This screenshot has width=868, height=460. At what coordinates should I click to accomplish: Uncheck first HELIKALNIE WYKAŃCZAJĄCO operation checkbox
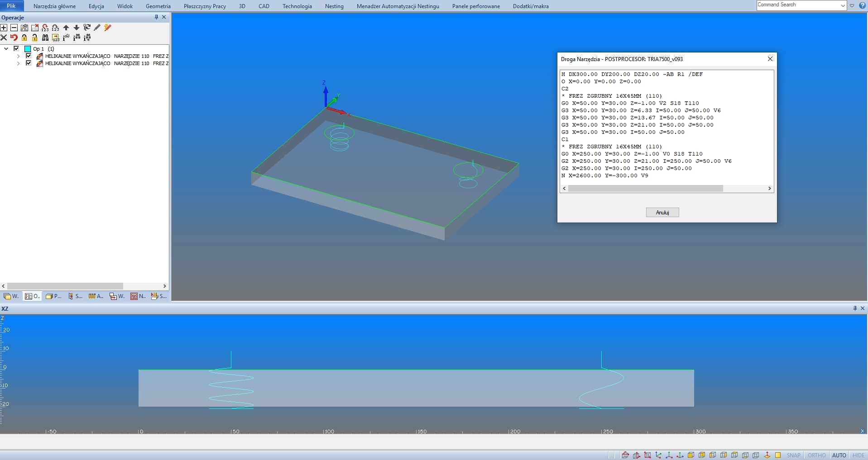(x=29, y=56)
